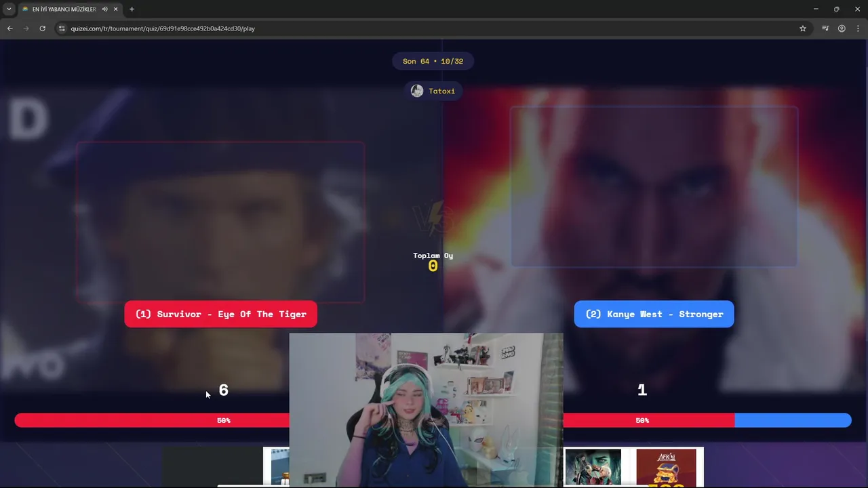Mute the tab audio speaker icon

(104, 9)
